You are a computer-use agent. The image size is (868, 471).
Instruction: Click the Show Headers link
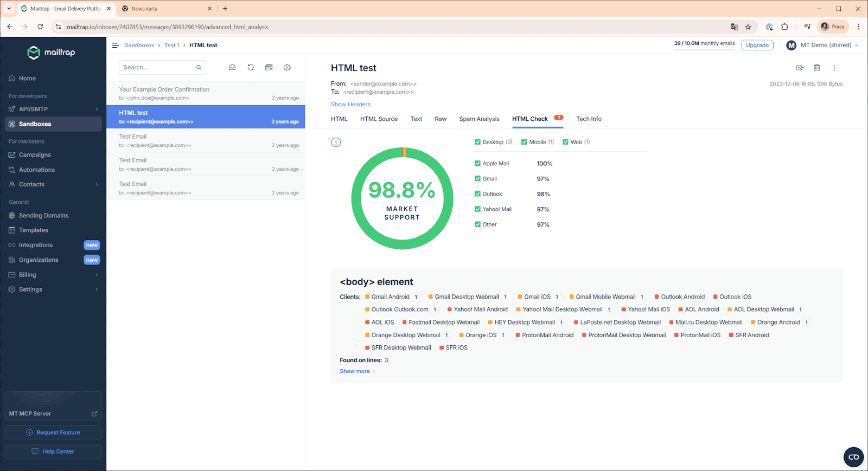(x=350, y=104)
